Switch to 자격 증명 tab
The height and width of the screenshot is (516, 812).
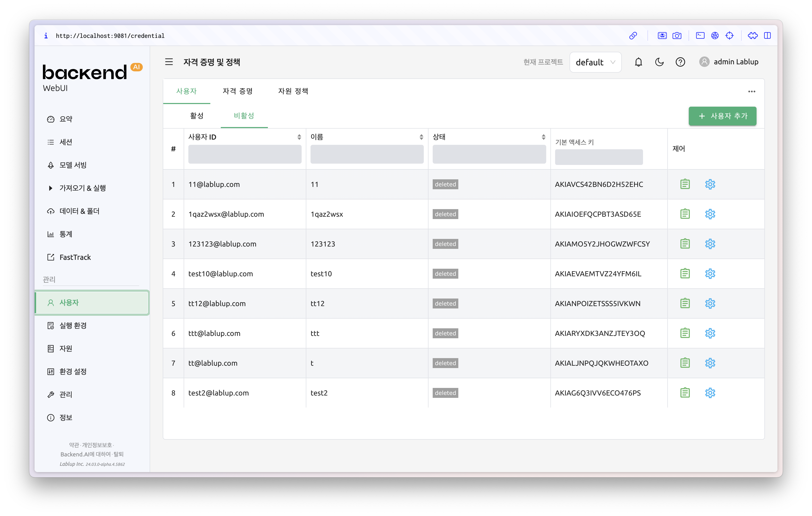(x=237, y=91)
